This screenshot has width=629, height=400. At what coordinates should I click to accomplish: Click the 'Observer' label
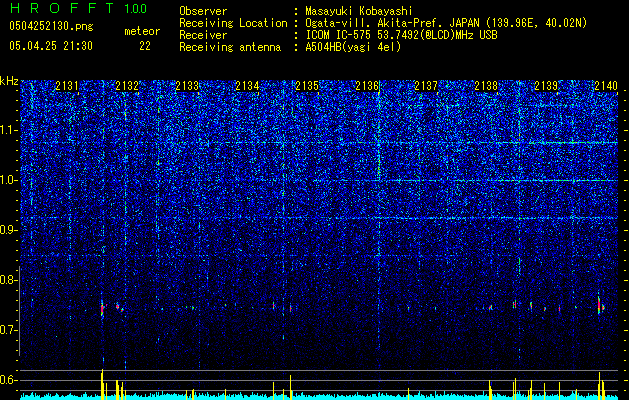203,11
